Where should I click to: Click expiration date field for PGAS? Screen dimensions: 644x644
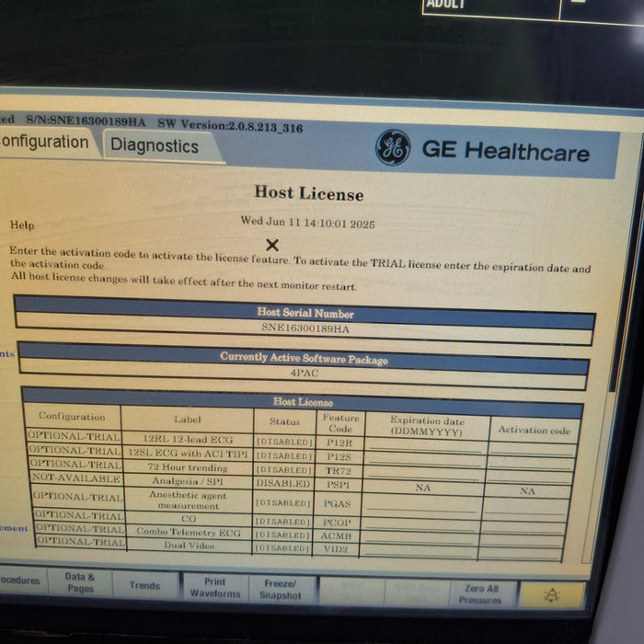coord(421,505)
